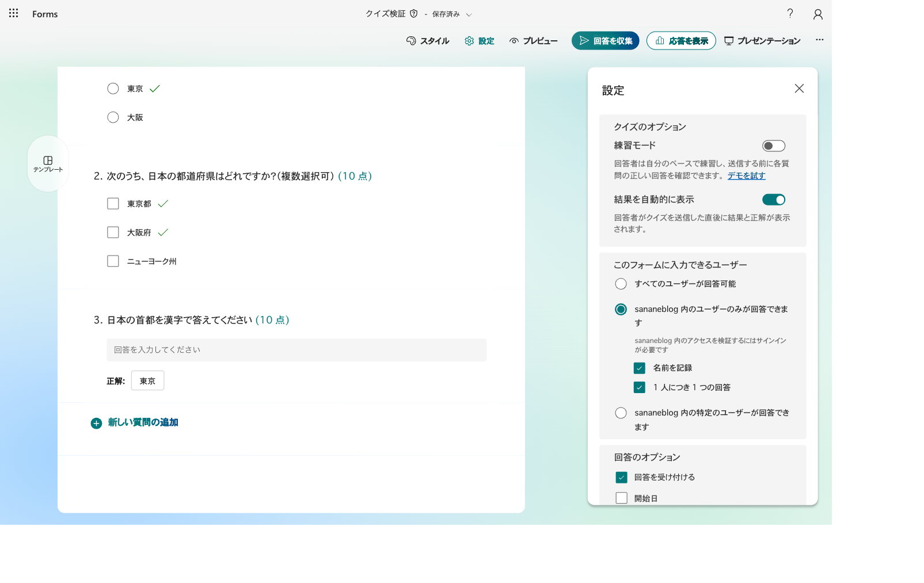Select the 東京 radio option

pyautogui.click(x=113, y=89)
